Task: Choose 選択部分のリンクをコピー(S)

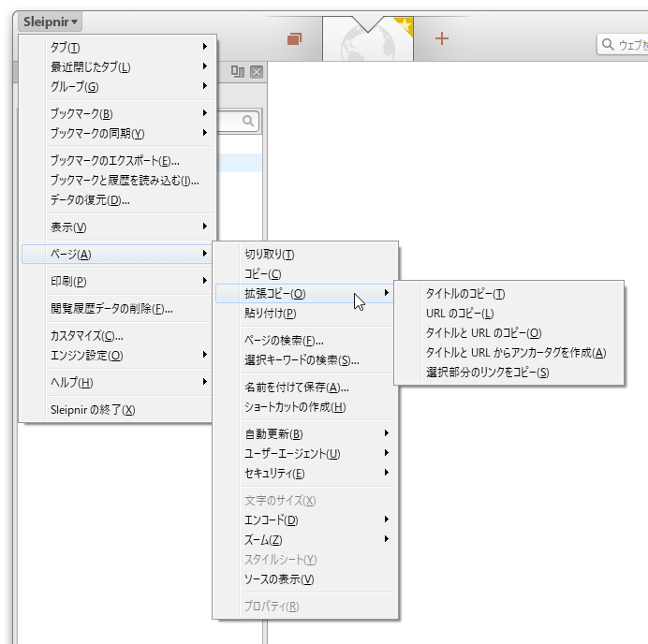Action: pyautogui.click(x=509, y=373)
